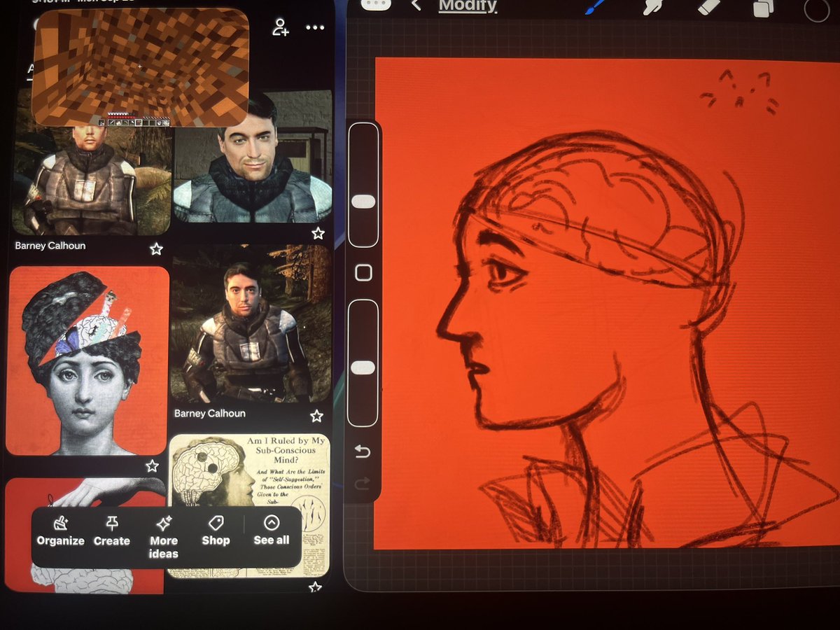Tap the star beside the dark forest Barney Calhoun caption

[x=316, y=416]
